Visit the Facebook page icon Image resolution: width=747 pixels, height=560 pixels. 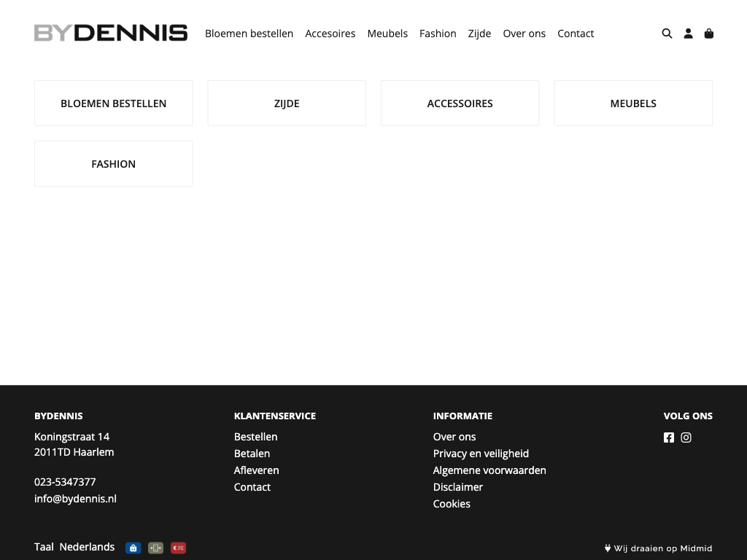point(669,437)
